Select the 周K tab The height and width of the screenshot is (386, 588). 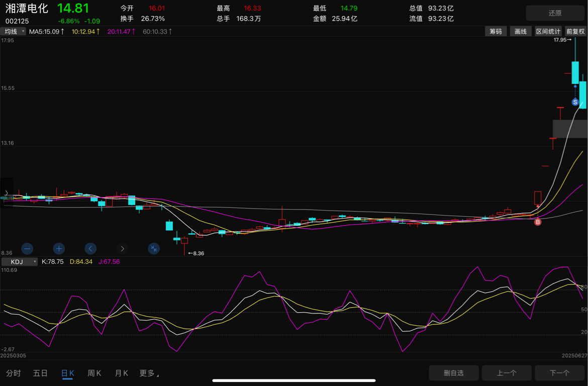tap(94, 373)
